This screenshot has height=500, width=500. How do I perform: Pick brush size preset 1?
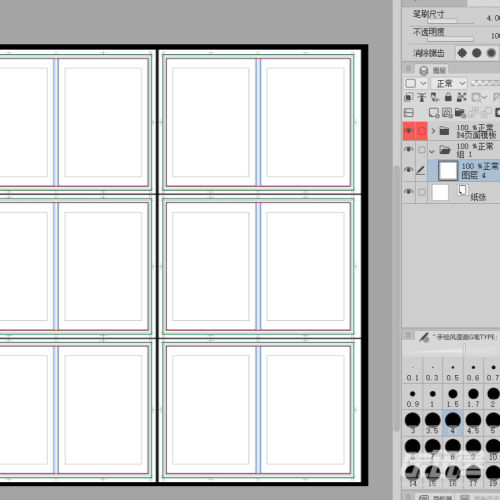coord(432,397)
